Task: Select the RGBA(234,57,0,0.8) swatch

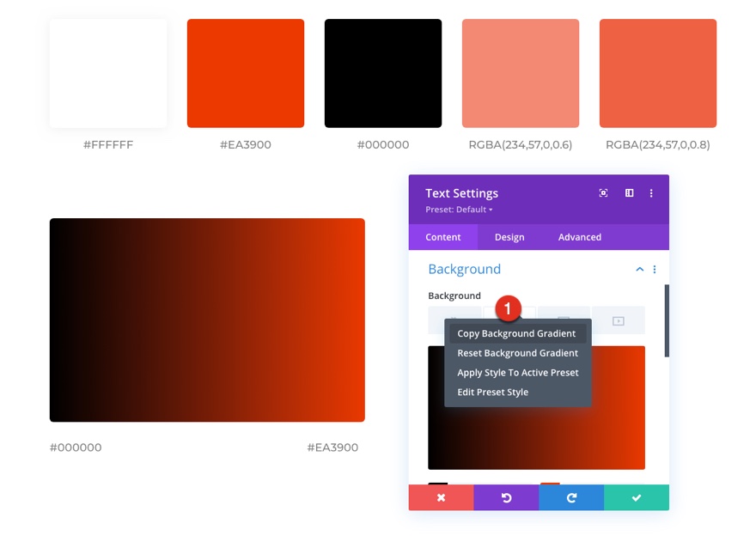Action: coord(658,73)
